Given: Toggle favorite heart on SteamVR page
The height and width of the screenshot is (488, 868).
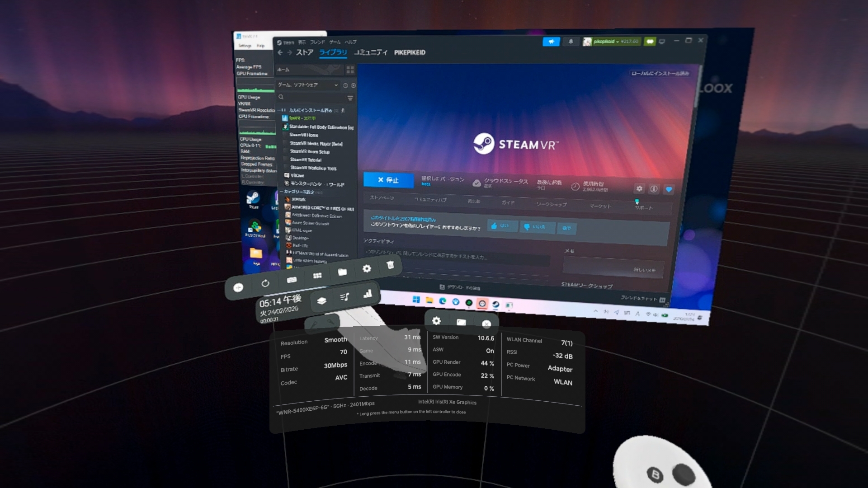Looking at the screenshot, I should (x=669, y=189).
